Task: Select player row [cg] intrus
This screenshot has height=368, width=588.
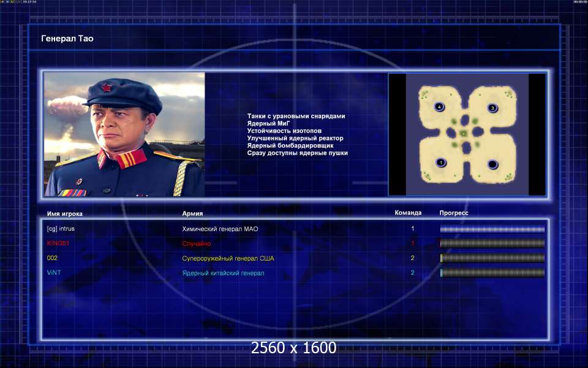Action: tap(295, 229)
